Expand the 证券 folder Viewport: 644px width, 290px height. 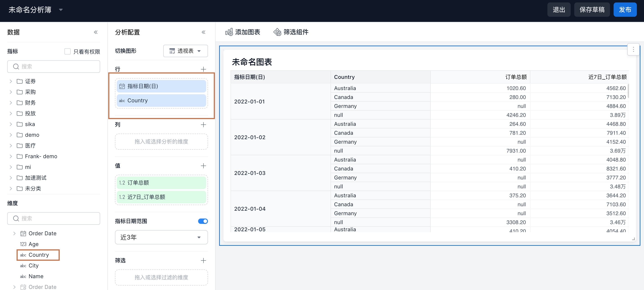pos(11,81)
